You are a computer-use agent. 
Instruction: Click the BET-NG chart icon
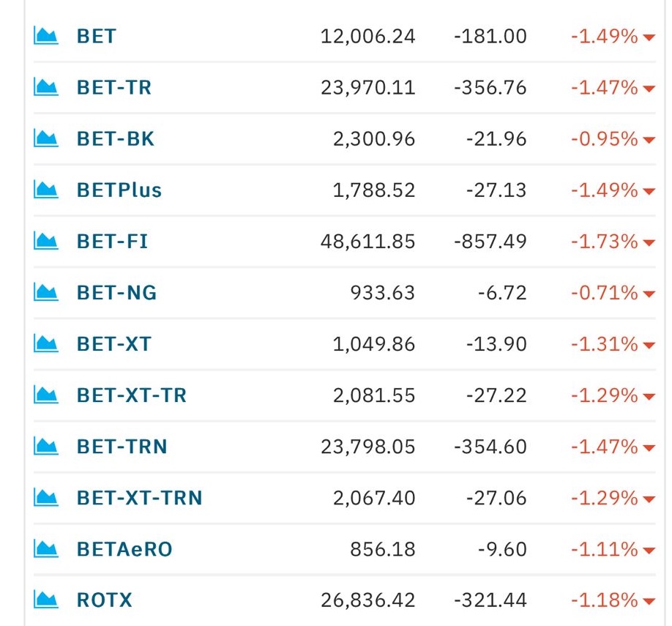46,292
